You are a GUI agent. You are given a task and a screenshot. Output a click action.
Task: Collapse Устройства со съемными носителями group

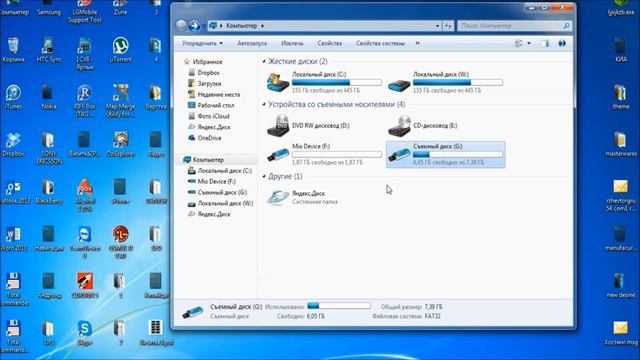264,104
